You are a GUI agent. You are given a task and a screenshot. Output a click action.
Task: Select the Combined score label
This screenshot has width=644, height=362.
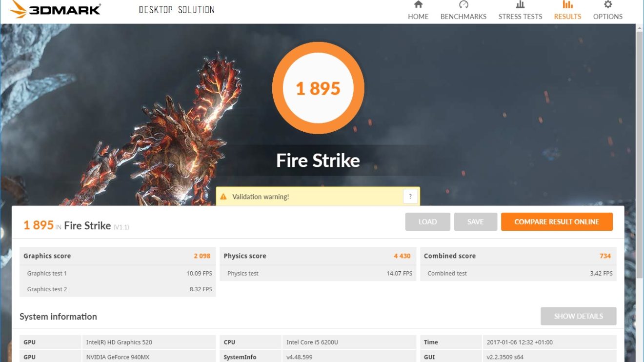coord(450,256)
